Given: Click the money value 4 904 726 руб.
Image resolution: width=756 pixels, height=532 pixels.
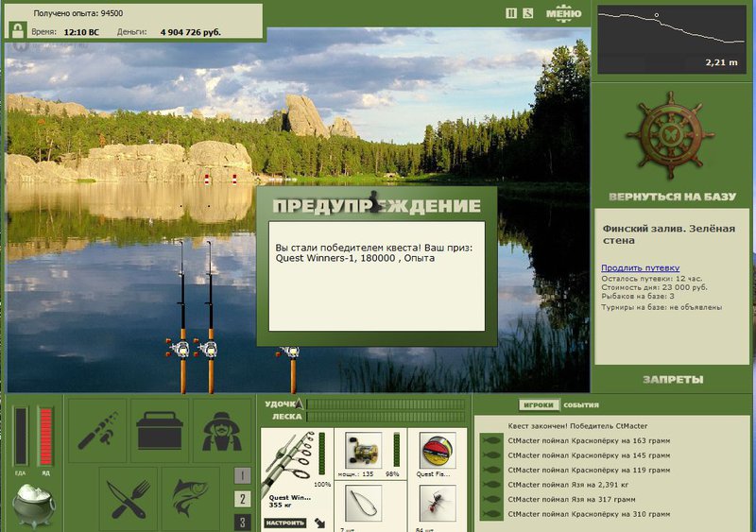Looking at the screenshot, I should [191, 32].
